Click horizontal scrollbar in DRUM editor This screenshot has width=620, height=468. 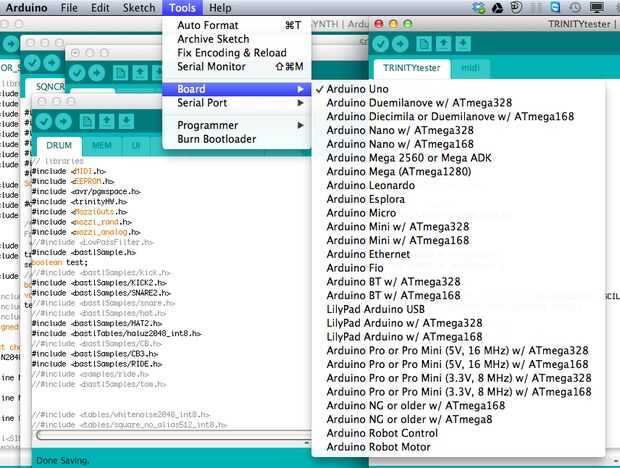pyautogui.click(x=173, y=435)
